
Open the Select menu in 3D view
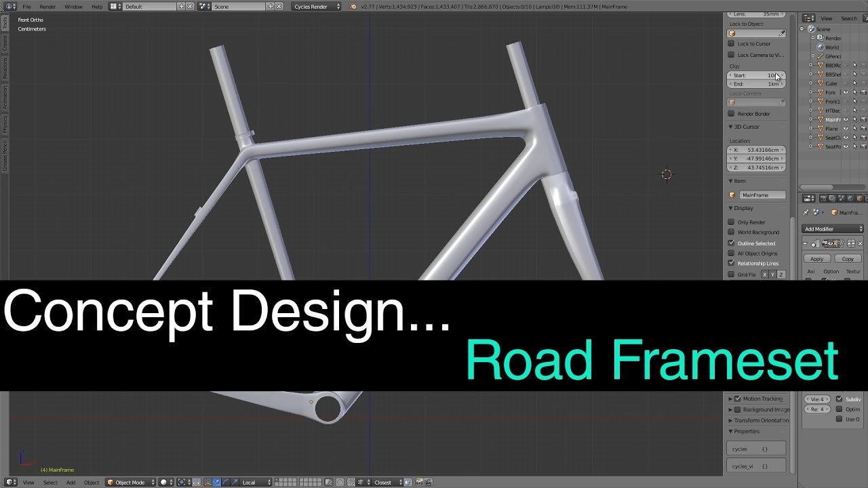coord(50,482)
